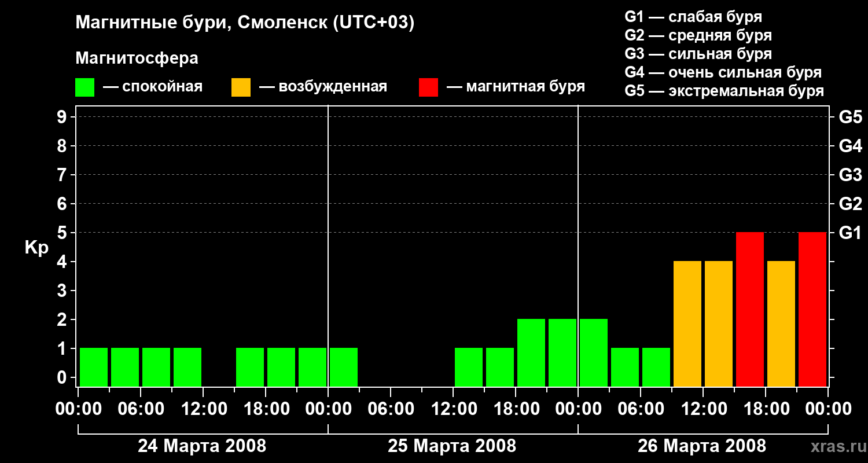Click the '06:00' time label under 25 March
868x463 pixels.
click(x=391, y=409)
